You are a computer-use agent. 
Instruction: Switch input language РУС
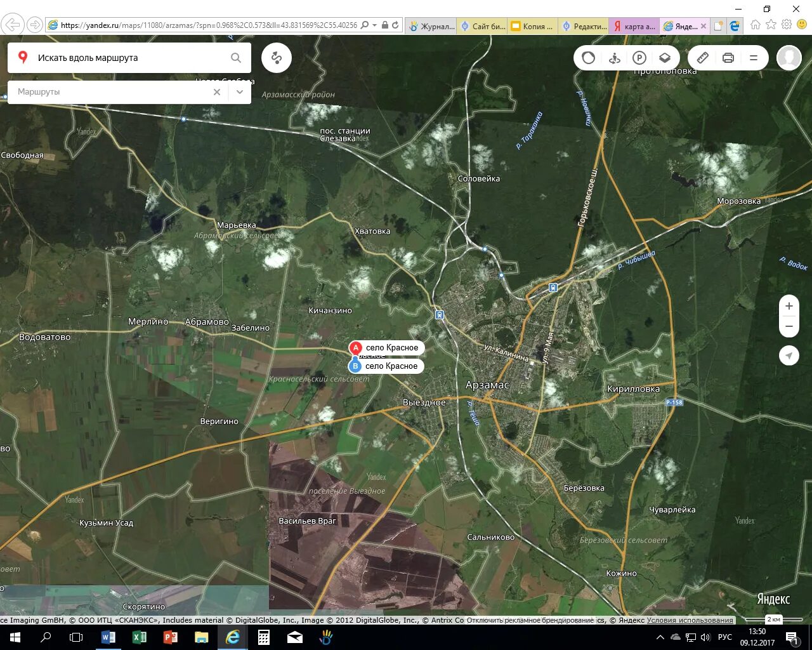point(725,637)
